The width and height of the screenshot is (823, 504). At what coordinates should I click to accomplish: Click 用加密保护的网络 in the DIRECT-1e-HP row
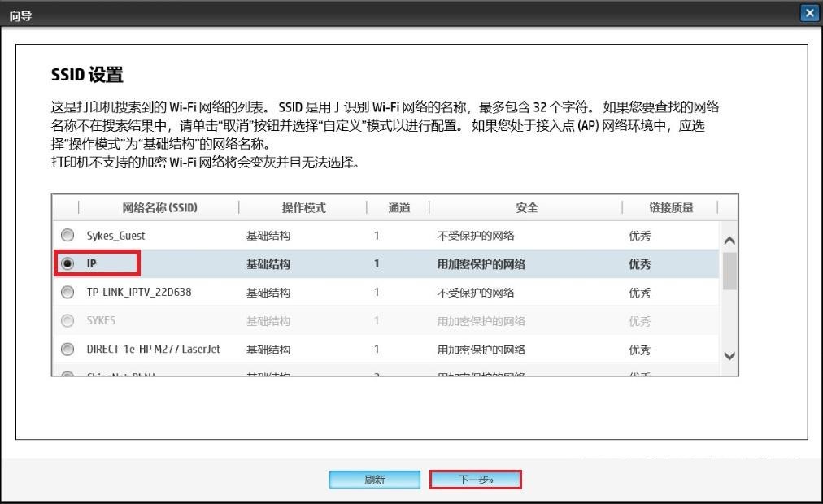tap(481, 350)
